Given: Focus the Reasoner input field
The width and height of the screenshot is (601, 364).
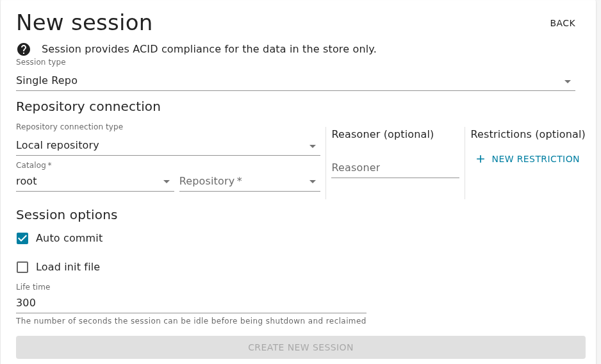Looking at the screenshot, I should pyautogui.click(x=395, y=168).
